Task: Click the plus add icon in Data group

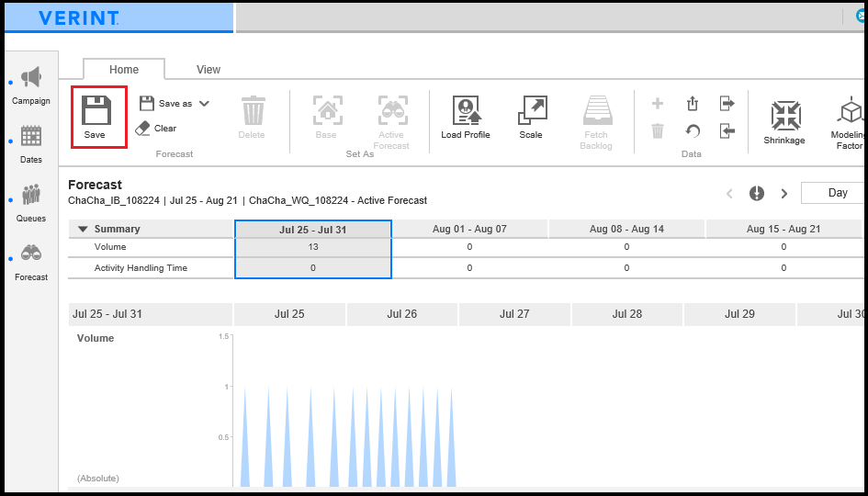Action: point(658,104)
